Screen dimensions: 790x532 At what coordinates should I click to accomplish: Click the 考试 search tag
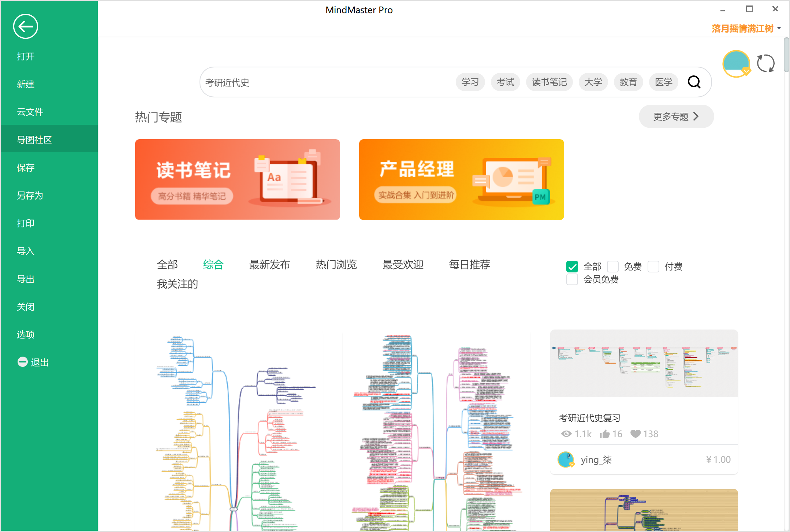coord(505,82)
